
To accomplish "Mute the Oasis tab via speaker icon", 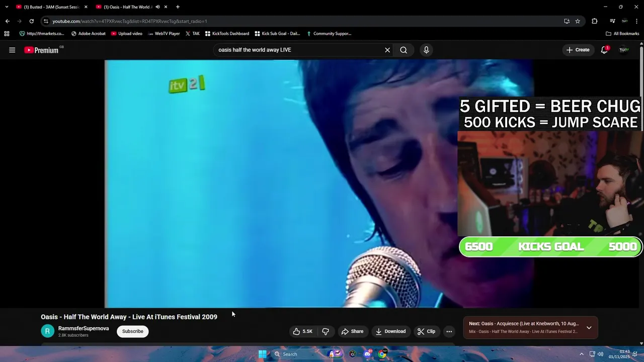I will point(157,7).
